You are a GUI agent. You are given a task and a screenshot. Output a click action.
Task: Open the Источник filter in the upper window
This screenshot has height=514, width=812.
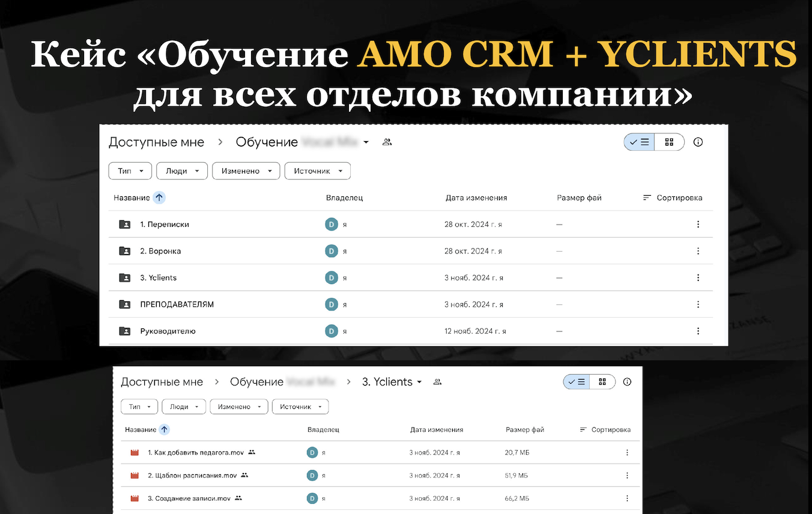click(318, 171)
